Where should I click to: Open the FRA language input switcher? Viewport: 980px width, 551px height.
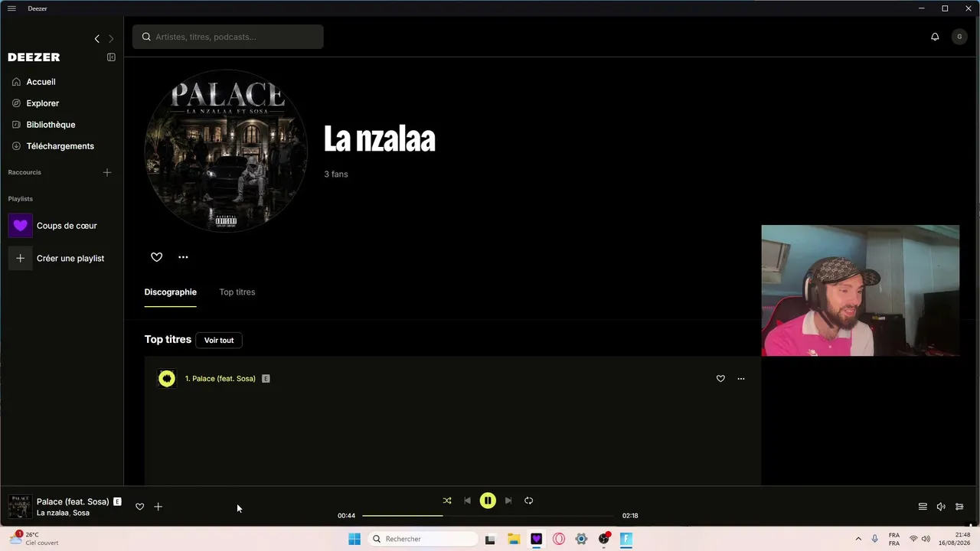[x=894, y=539]
